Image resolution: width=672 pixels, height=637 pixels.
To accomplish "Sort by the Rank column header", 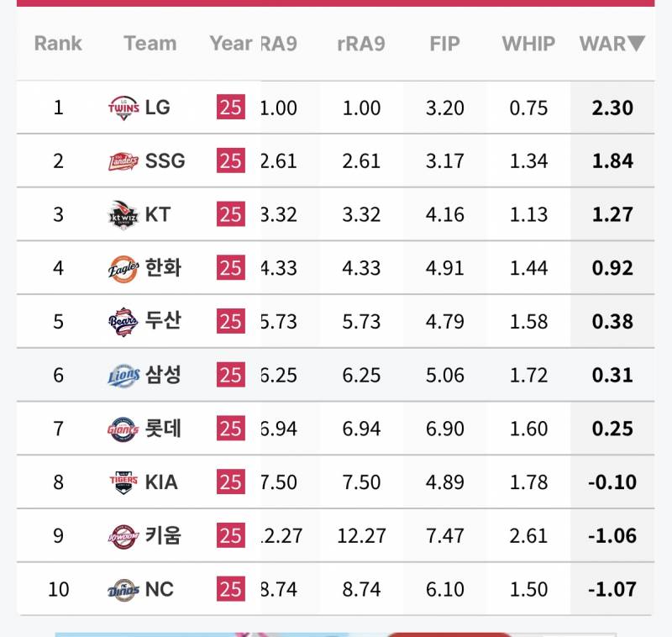I will 58,44.
